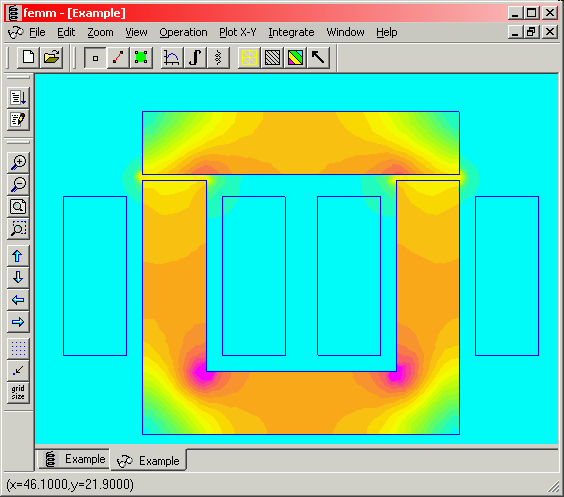The width and height of the screenshot is (564, 497).
Task: Click the integral tool icon
Action: pos(195,58)
